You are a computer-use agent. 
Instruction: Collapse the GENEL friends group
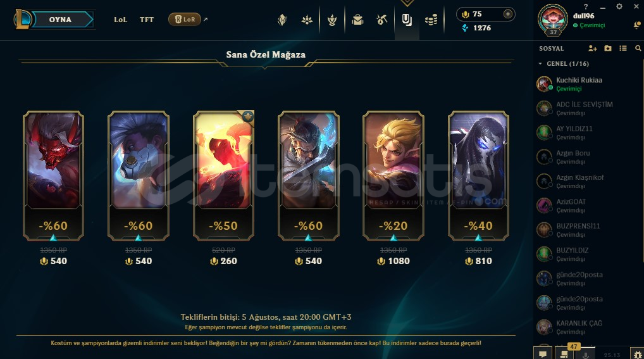[540, 64]
